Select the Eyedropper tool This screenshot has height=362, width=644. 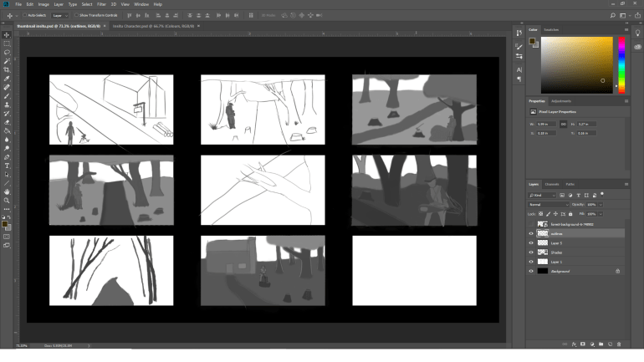7,79
